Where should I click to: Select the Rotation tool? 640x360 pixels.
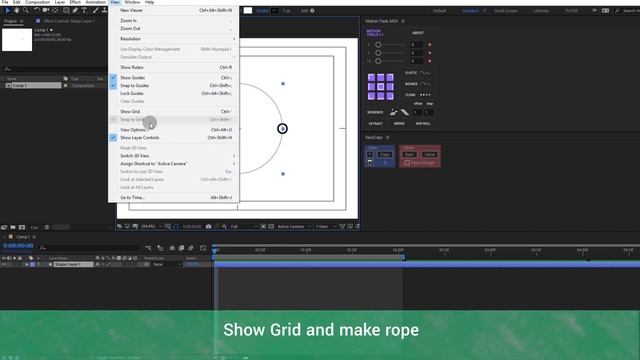[37, 10]
